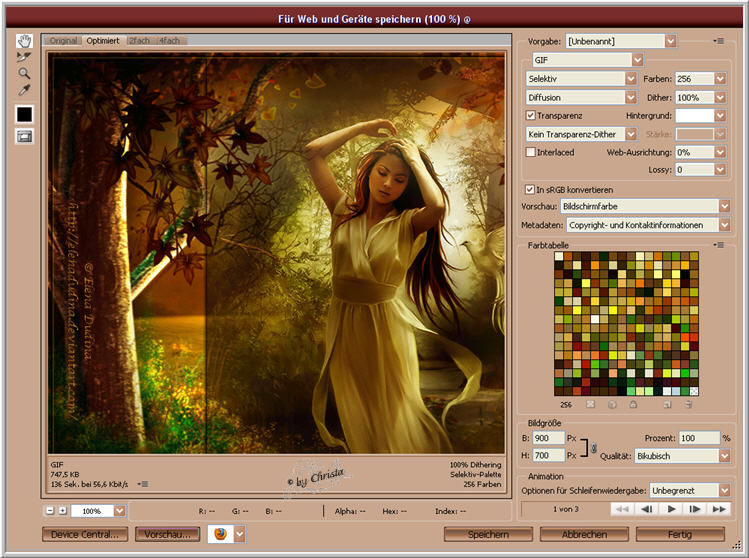Jump to first animation frame
749x558 pixels.
point(622,509)
